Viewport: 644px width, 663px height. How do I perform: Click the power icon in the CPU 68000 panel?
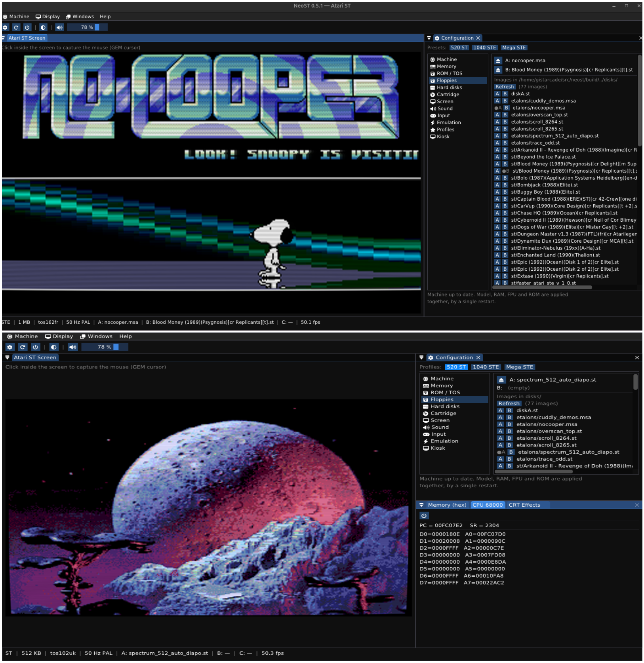point(424,516)
